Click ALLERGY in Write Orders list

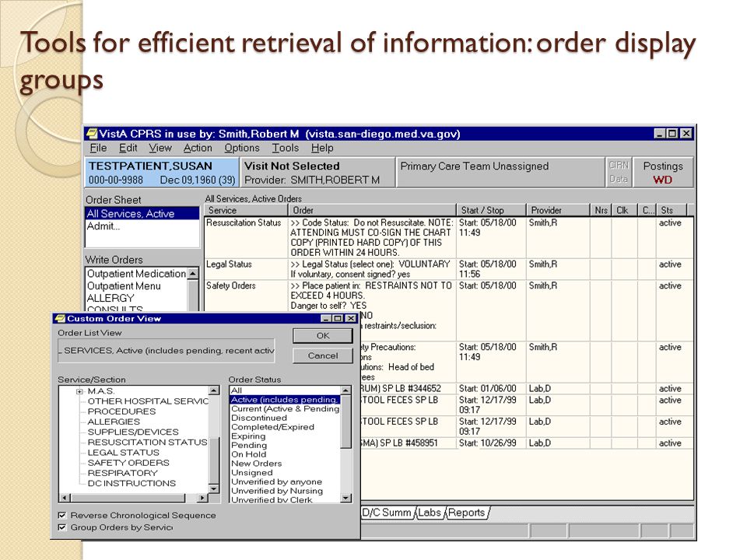[136, 298]
